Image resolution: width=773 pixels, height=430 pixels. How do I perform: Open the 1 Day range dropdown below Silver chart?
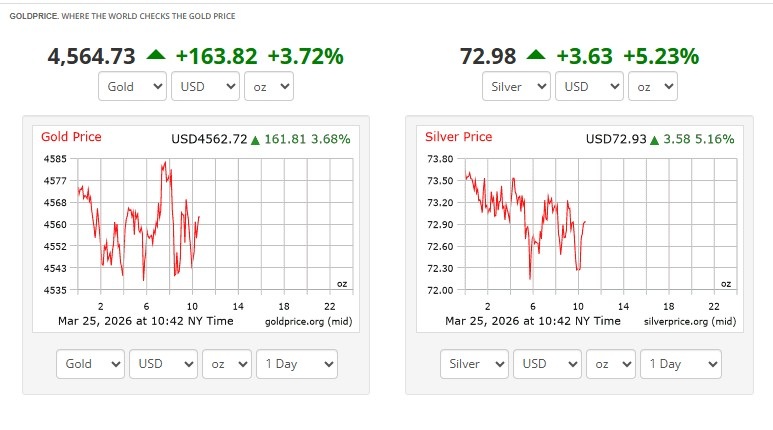click(681, 364)
